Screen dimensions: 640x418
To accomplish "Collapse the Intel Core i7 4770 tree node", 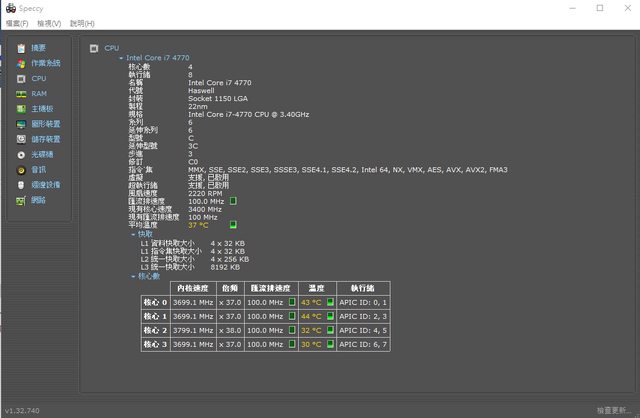I will click(121, 58).
